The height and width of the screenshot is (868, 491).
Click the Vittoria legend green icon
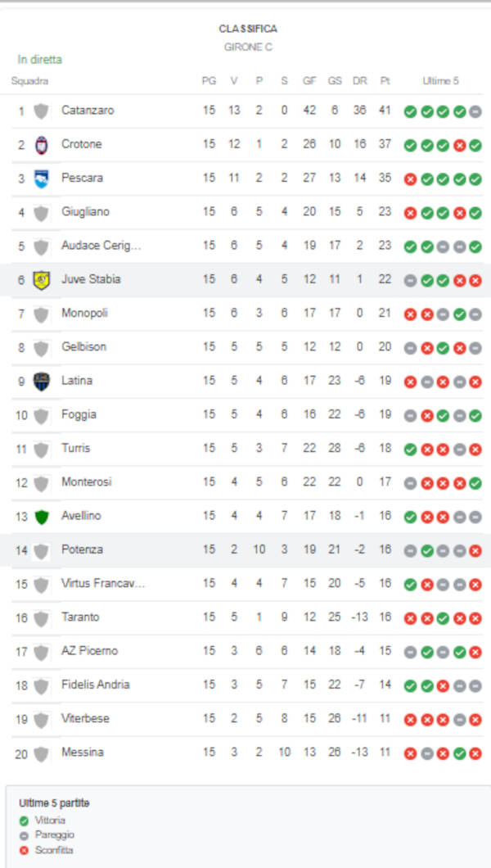point(23,821)
